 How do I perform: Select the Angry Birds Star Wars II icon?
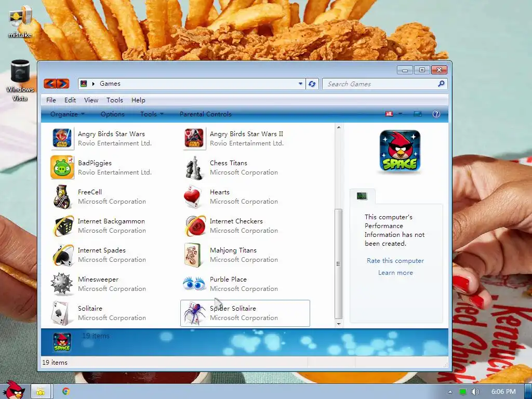coord(194,138)
